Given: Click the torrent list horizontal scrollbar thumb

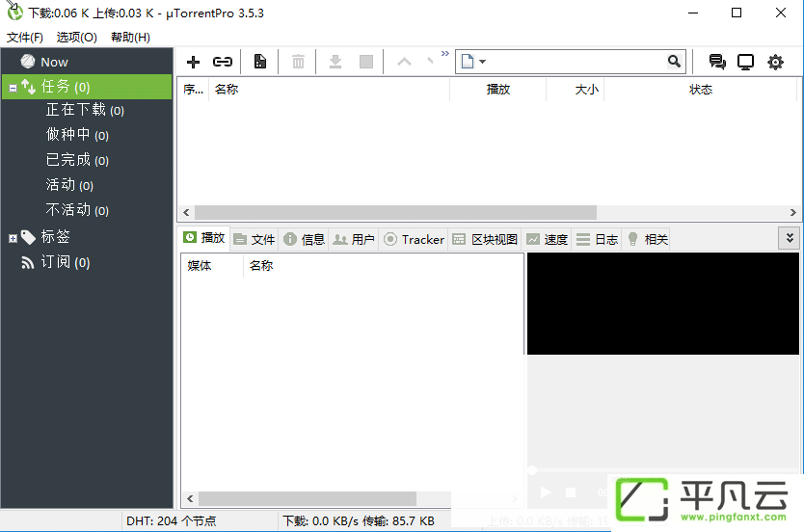Looking at the screenshot, I should point(395,212).
